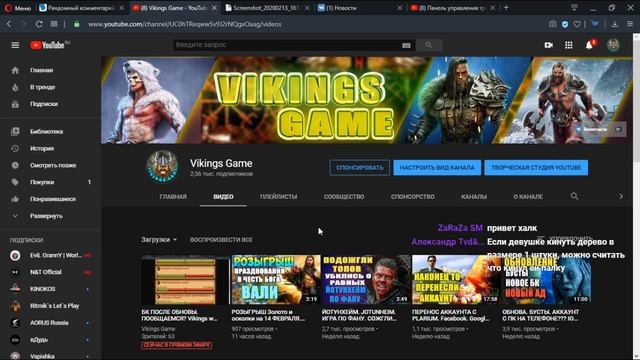Click the СПОНСИРОВАТЬ button

coord(360,168)
